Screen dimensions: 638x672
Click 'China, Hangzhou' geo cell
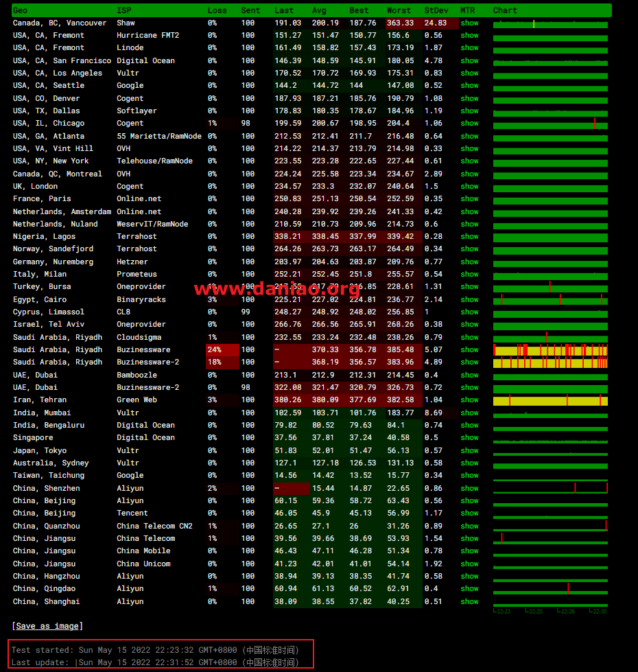click(46, 576)
